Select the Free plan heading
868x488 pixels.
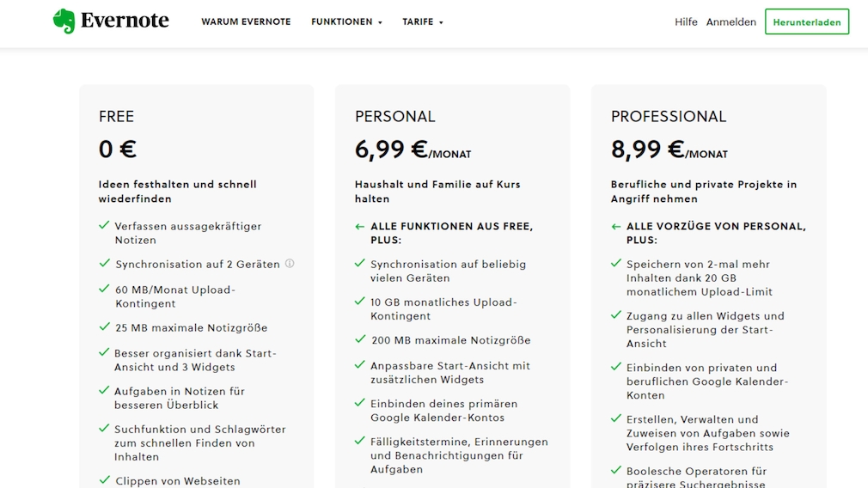click(x=116, y=116)
